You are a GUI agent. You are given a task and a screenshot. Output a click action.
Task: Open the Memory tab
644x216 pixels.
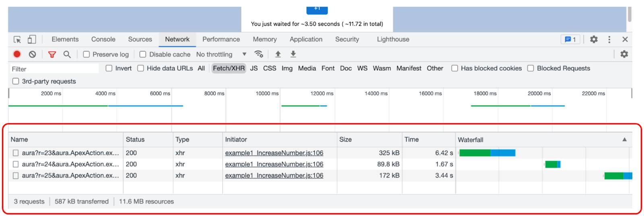point(264,39)
